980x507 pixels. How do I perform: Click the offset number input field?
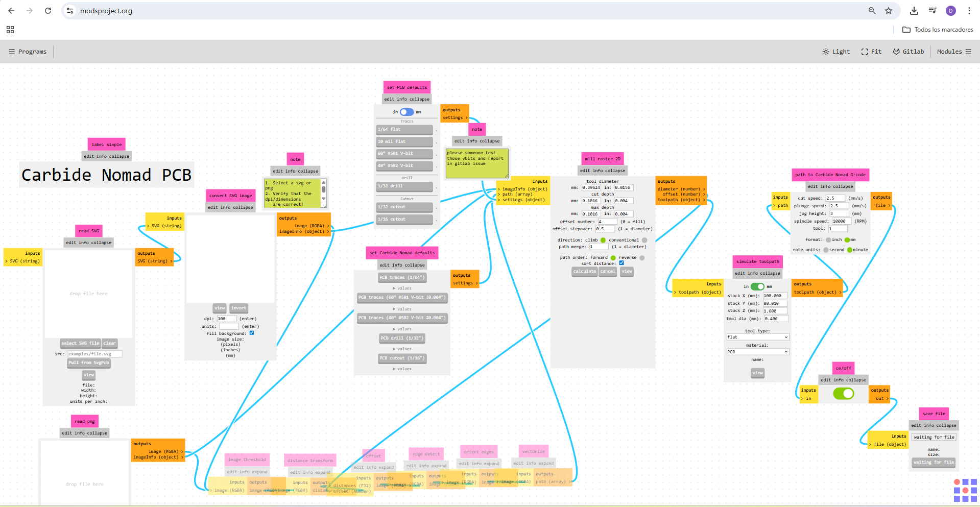(607, 222)
